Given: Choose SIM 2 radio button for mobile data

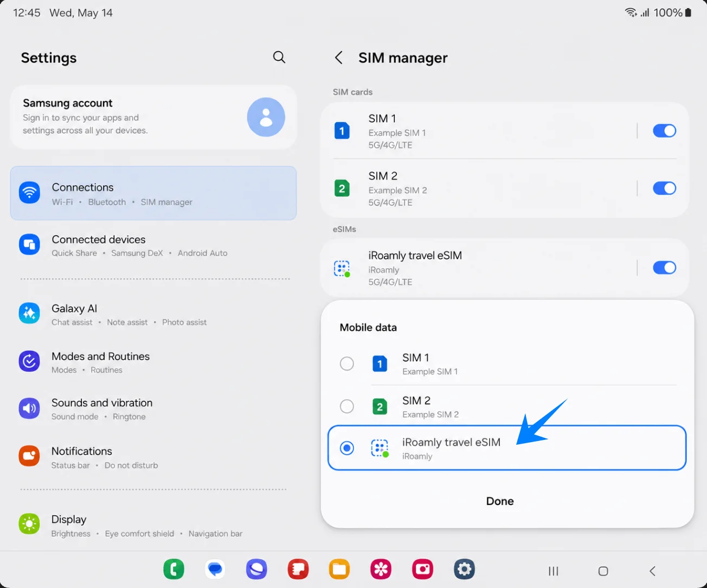Looking at the screenshot, I should [x=347, y=406].
